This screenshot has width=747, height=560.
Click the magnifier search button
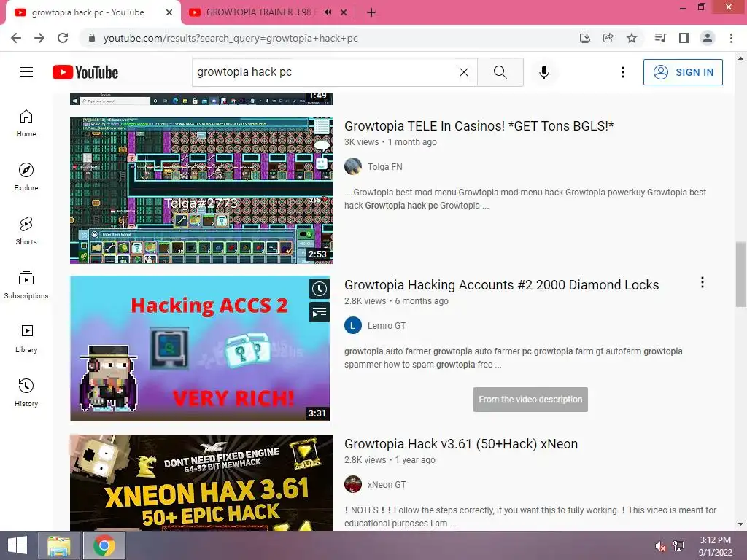pyautogui.click(x=500, y=72)
